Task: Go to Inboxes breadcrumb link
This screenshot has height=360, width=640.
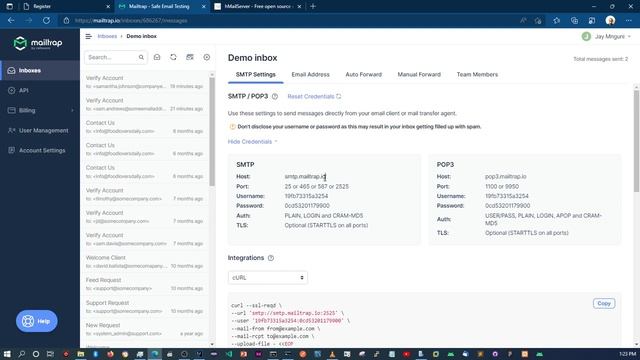Action: point(107,36)
